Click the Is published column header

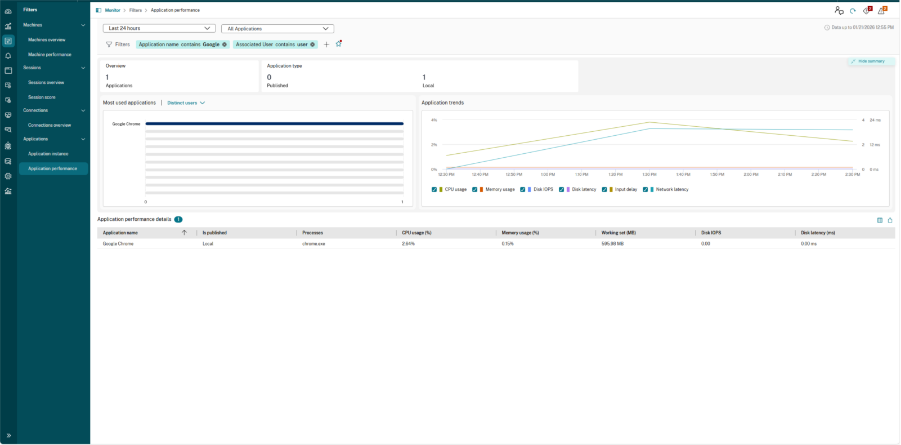pos(215,233)
